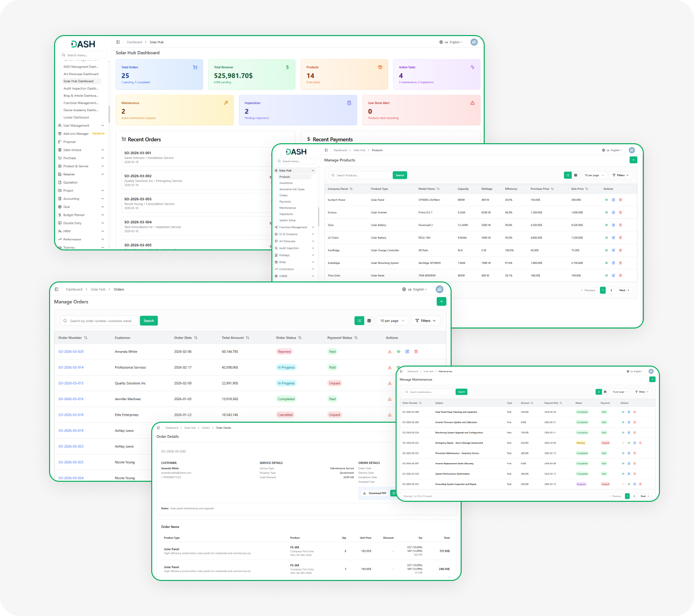Click order search field in Manage Orders
Screen dimensions: 694x616
pyautogui.click(x=99, y=321)
